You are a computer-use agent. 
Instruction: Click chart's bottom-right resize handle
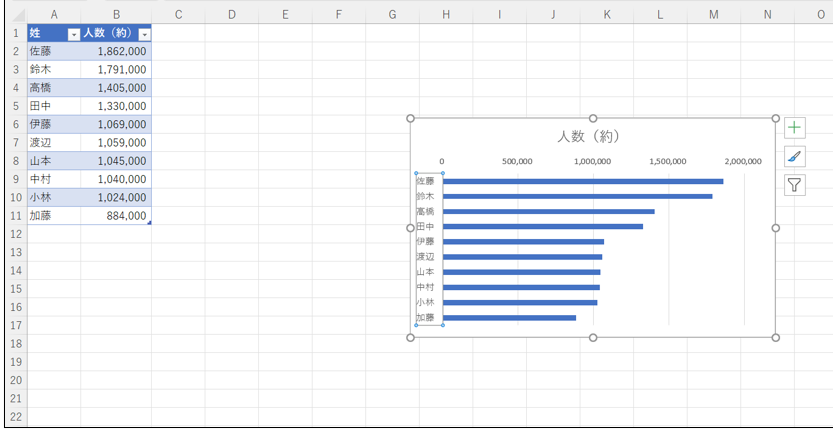[775, 338]
